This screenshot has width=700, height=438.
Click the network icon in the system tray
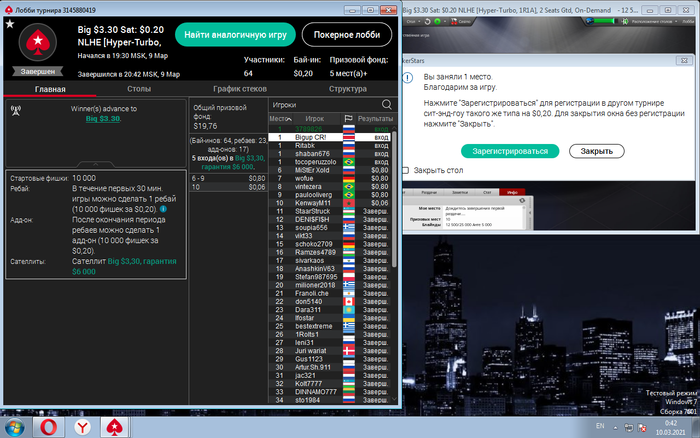pos(629,427)
